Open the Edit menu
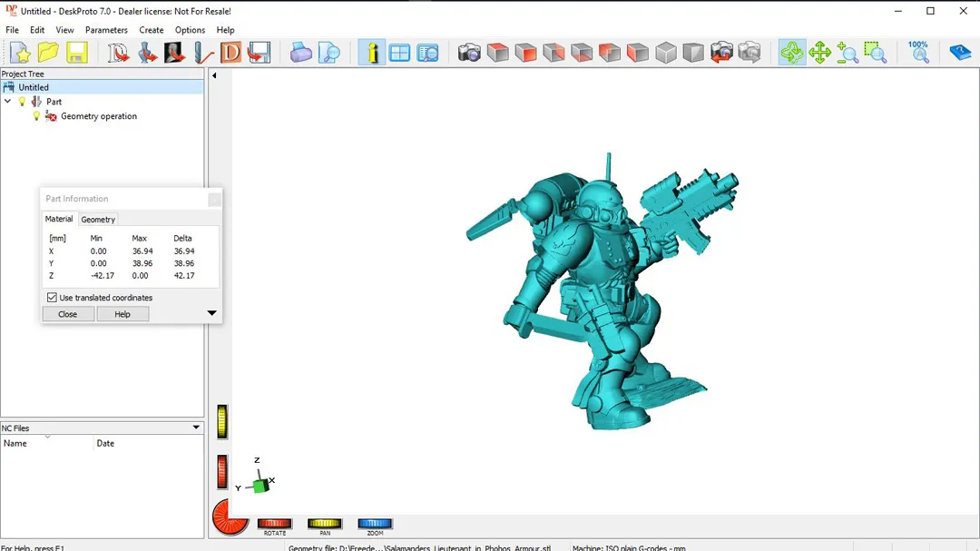The height and width of the screenshot is (551, 980). [37, 30]
